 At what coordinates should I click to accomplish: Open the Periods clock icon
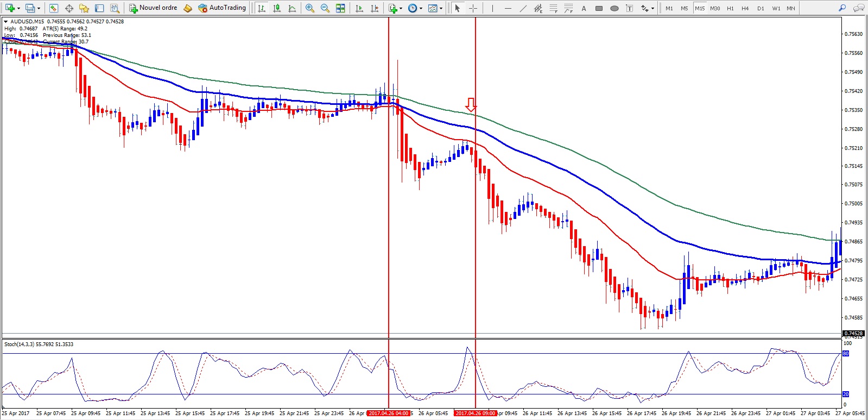pyautogui.click(x=413, y=8)
